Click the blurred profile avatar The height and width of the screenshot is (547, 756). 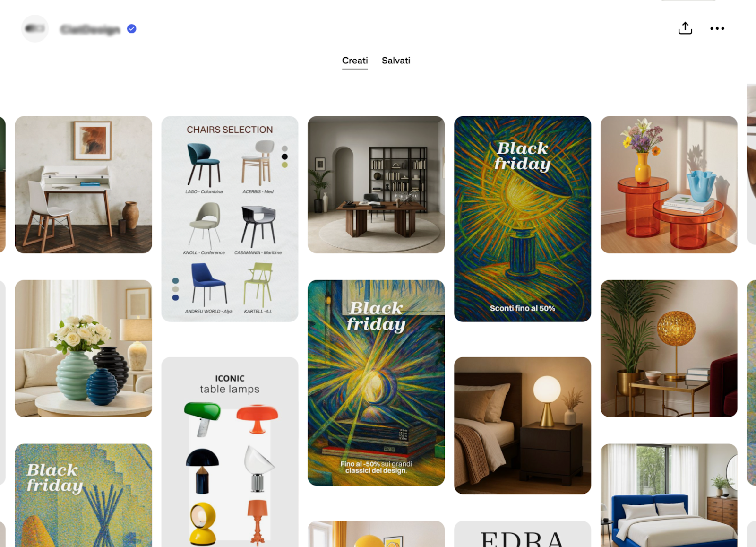tap(35, 29)
